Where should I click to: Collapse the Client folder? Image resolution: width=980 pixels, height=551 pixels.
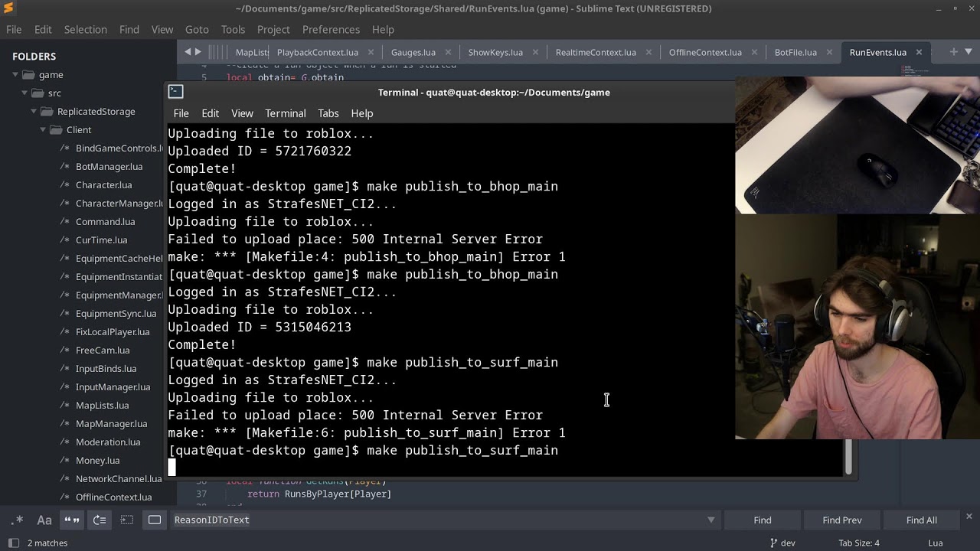tap(42, 129)
